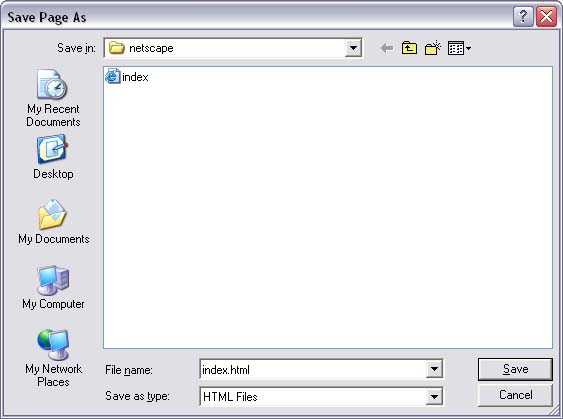This screenshot has width=563, height=419.
Task: Click the Cancel button
Action: (515, 395)
